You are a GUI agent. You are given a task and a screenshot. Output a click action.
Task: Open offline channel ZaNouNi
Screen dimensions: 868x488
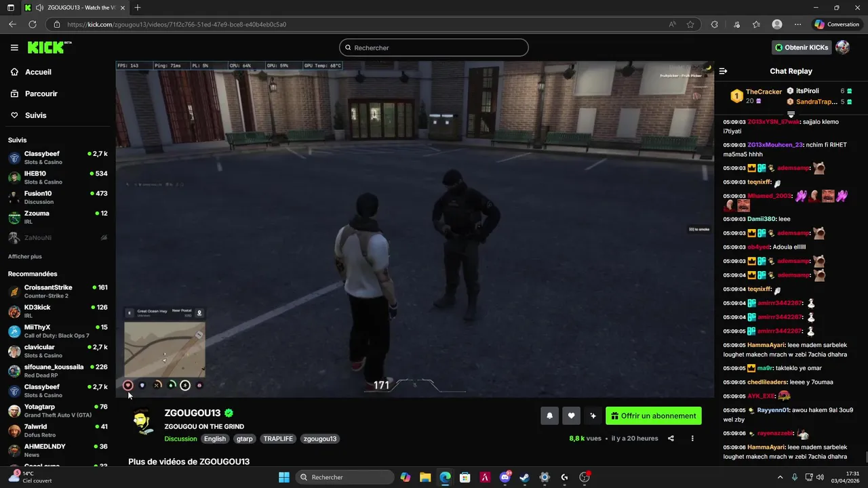click(58, 238)
